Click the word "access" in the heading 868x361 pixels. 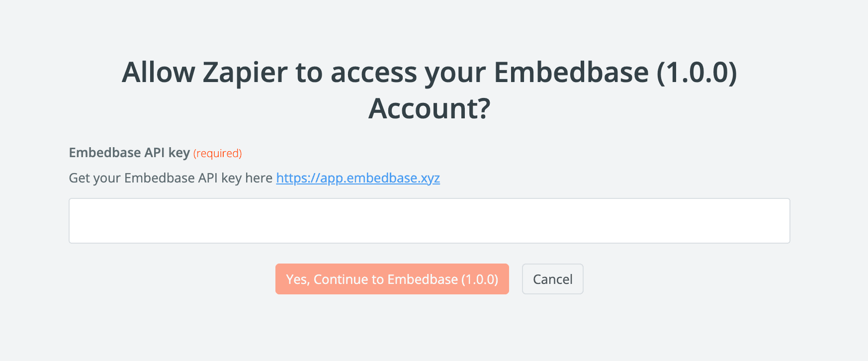pyautogui.click(x=374, y=73)
